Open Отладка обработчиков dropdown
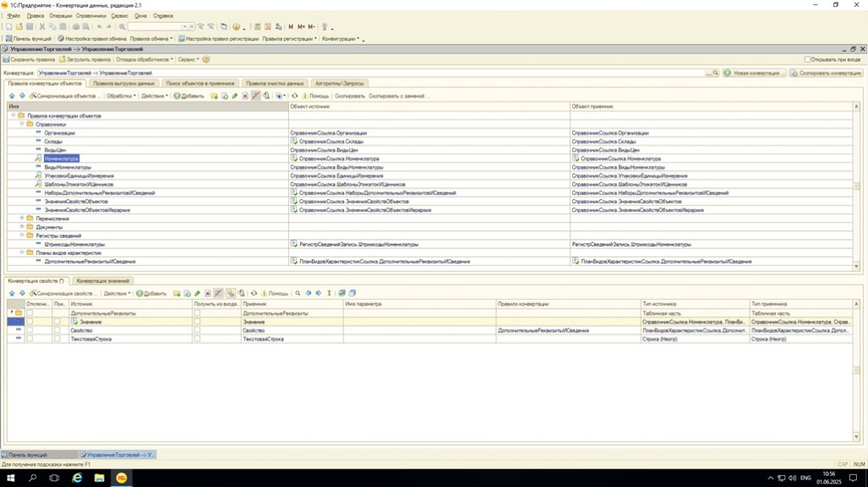Image resolution: width=868 pixels, height=487 pixels. coord(144,59)
